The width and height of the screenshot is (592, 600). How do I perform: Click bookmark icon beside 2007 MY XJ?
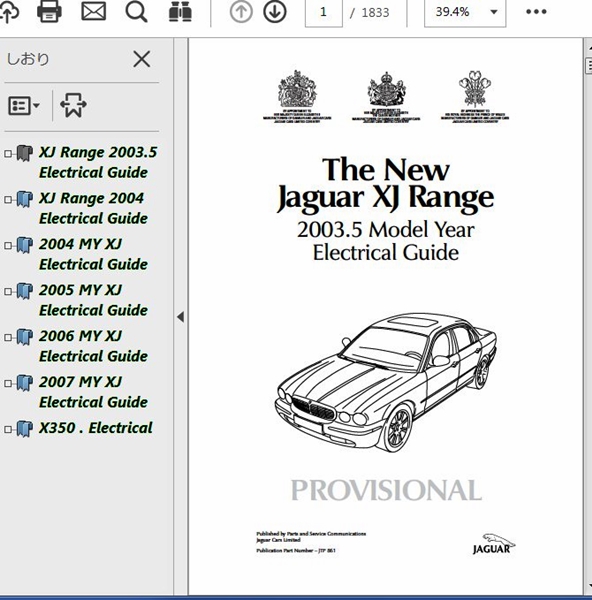tap(24, 383)
